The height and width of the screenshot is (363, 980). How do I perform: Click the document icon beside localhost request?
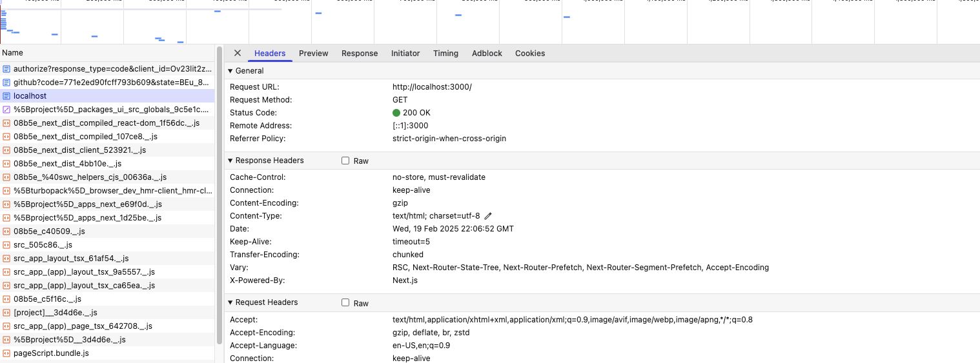6,96
